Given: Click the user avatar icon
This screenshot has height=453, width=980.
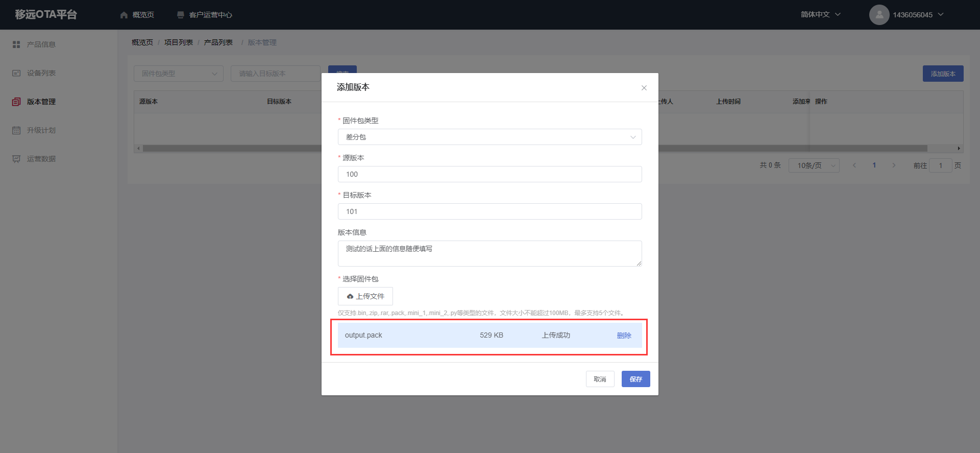Looking at the screenshot, I should click(879, 15).
